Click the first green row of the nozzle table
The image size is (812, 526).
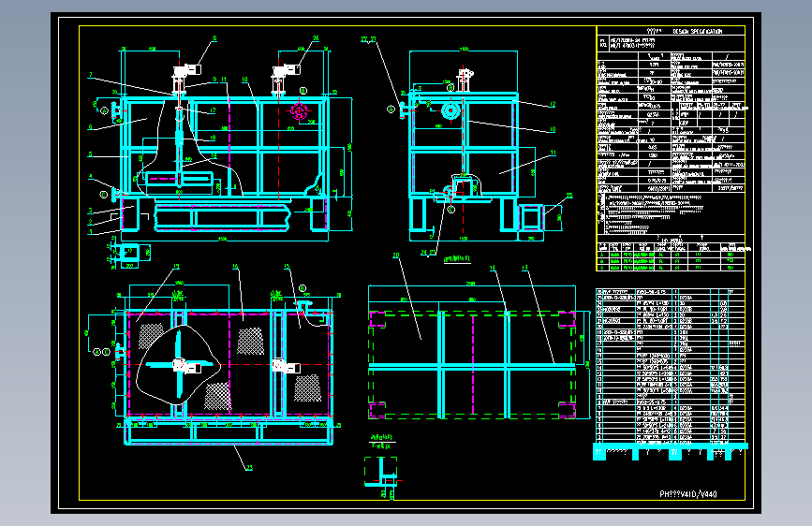pos(671,255)
